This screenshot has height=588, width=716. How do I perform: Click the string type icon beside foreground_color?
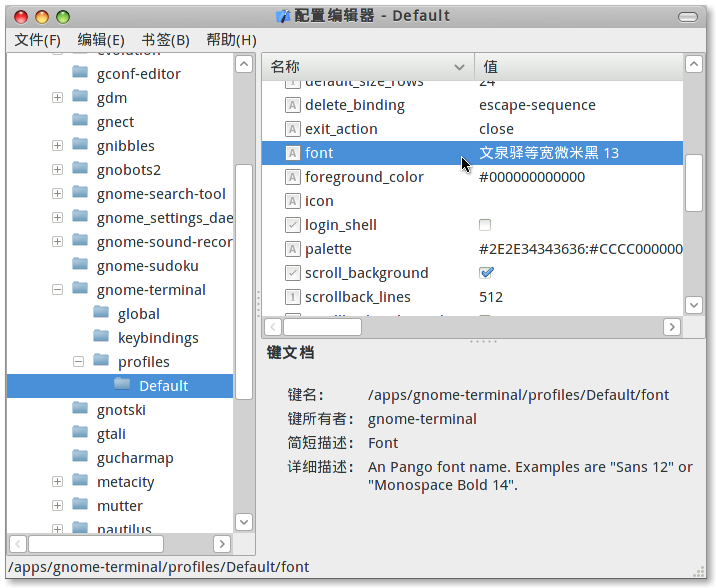click(292, 177)
